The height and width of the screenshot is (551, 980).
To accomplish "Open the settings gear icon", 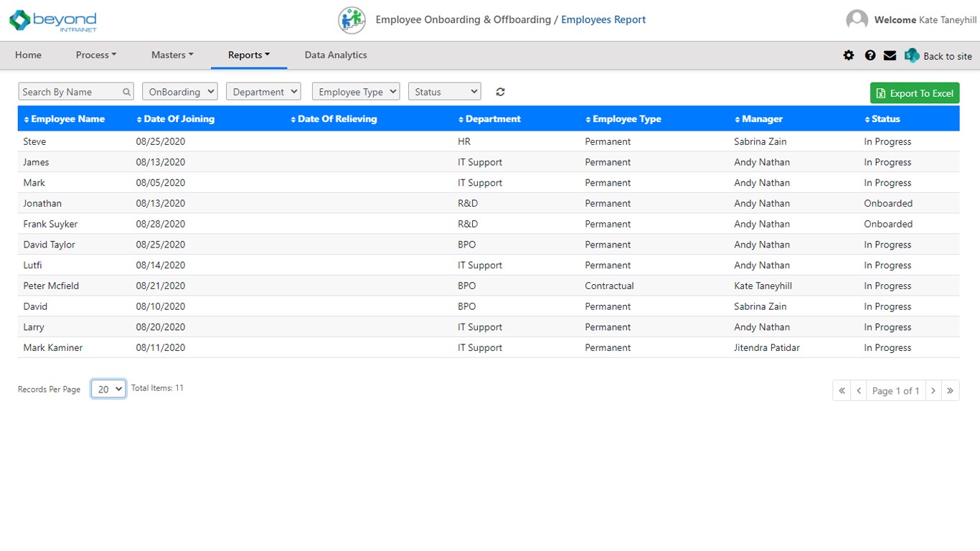I will 849,55.
